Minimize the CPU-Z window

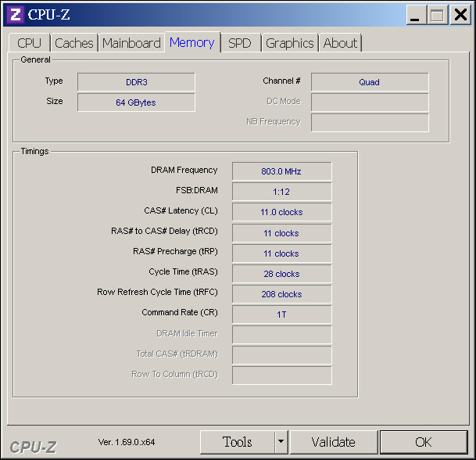[x=415, y=14]
